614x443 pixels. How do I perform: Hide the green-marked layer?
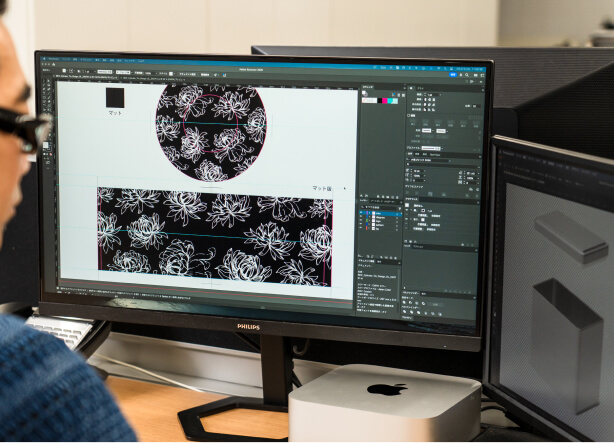tap(361, 221)
